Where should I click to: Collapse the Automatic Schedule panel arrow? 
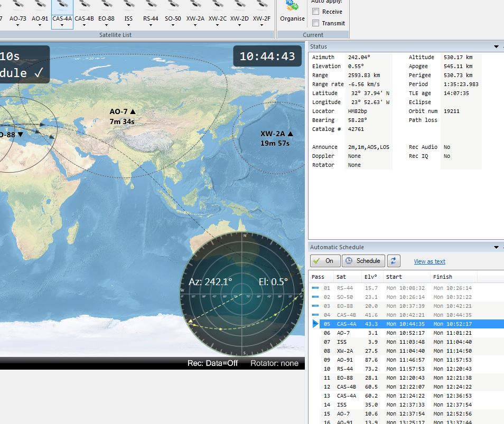496,247
